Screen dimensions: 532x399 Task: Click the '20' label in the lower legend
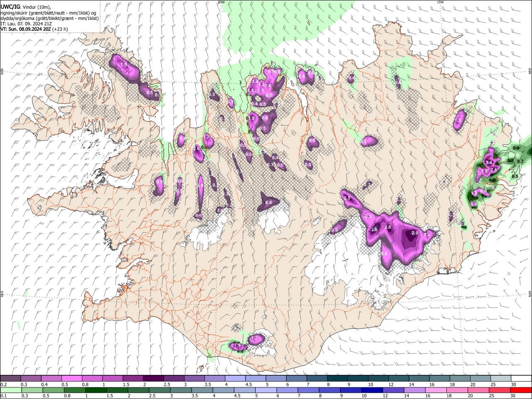tap(471, 396)
